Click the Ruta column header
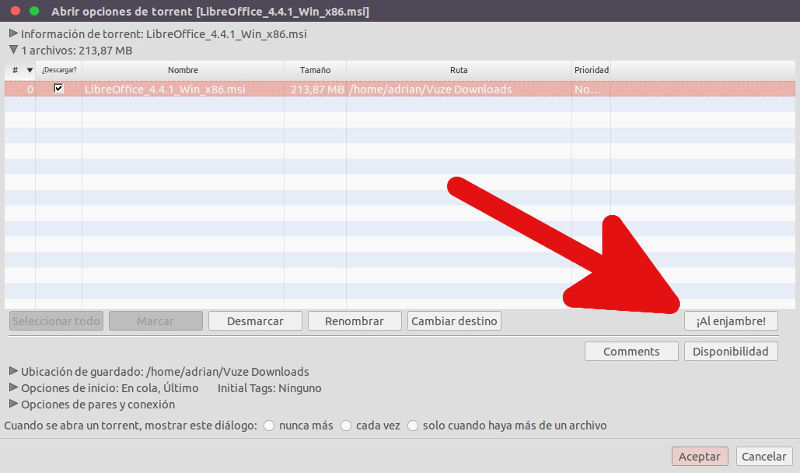 click(458, 70)
